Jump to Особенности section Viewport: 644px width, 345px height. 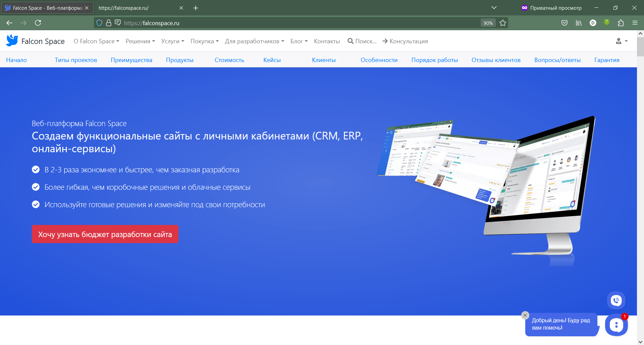379,60
